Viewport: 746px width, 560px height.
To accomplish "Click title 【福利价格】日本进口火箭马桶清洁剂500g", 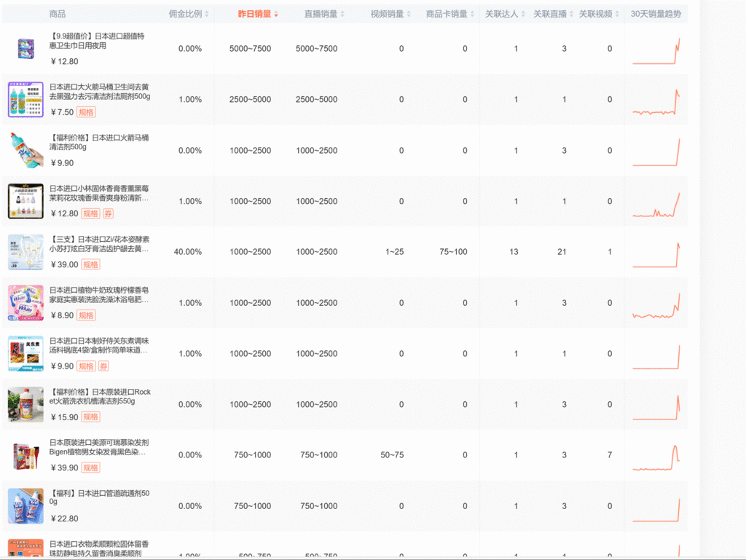I will pos(99,142).
